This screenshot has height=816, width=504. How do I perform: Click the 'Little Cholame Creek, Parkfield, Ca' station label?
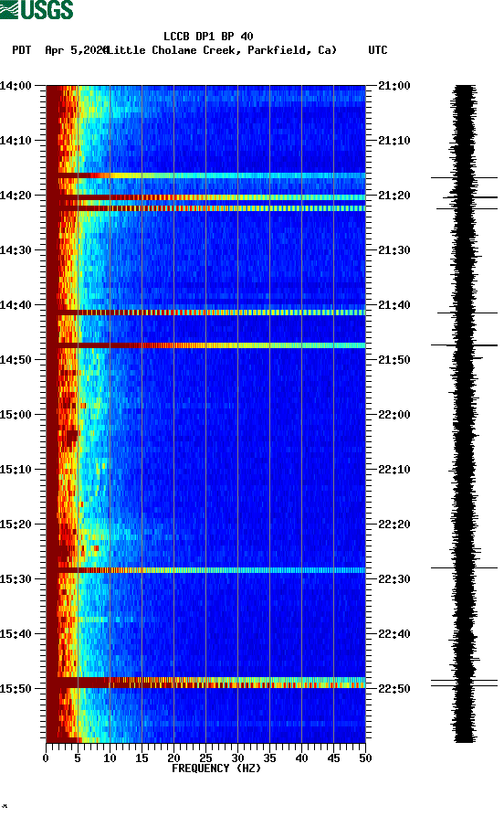[222, 50]
